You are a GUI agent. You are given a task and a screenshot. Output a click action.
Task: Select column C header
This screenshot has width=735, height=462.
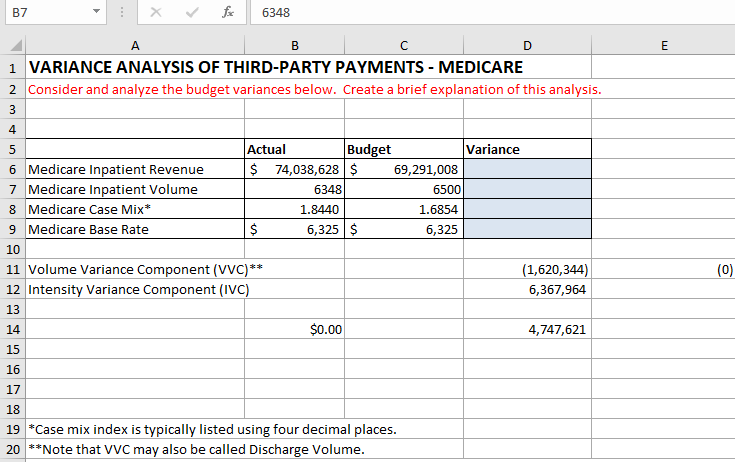[404, 45]
